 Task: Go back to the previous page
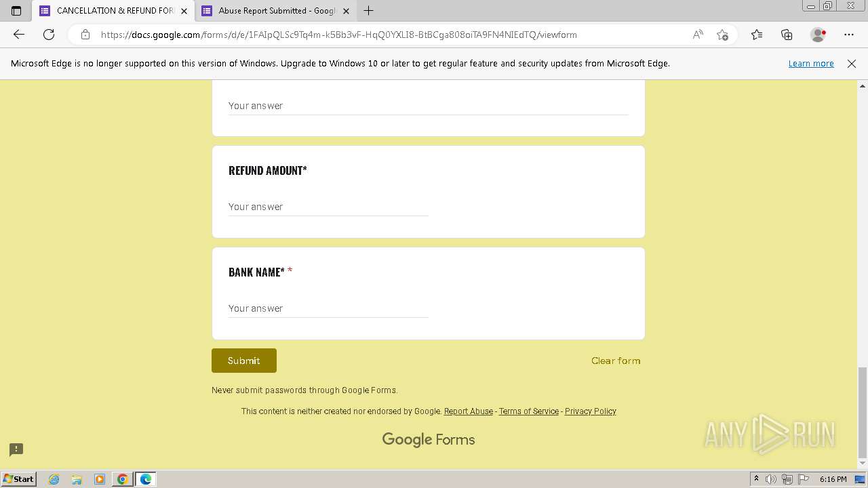tap(19, 35)
